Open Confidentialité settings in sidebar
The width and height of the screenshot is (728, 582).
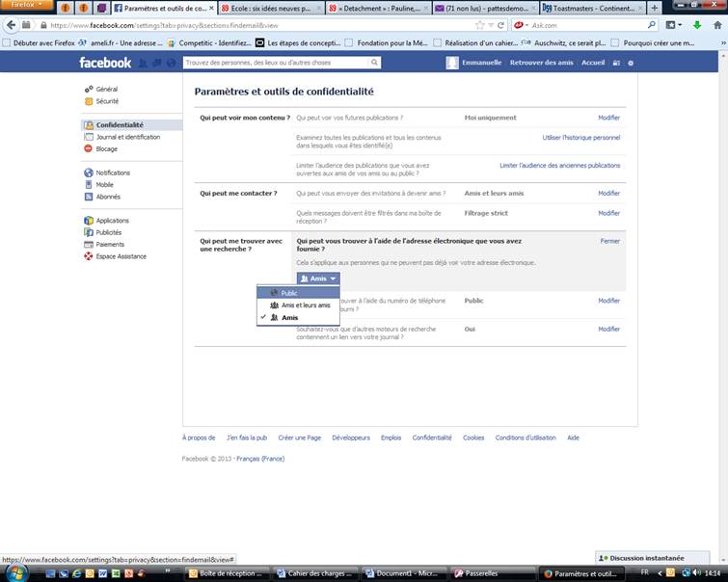[x=131, y=125]
